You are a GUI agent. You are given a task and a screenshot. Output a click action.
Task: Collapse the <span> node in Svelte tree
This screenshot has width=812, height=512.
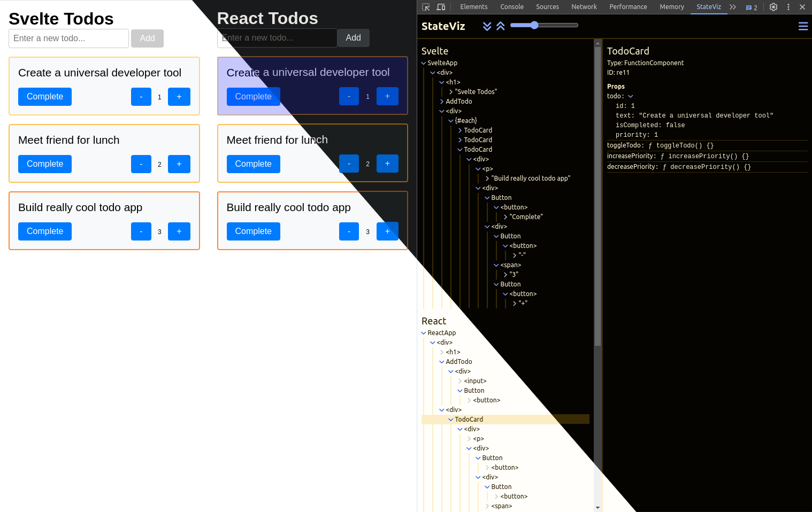click(496, 265)
